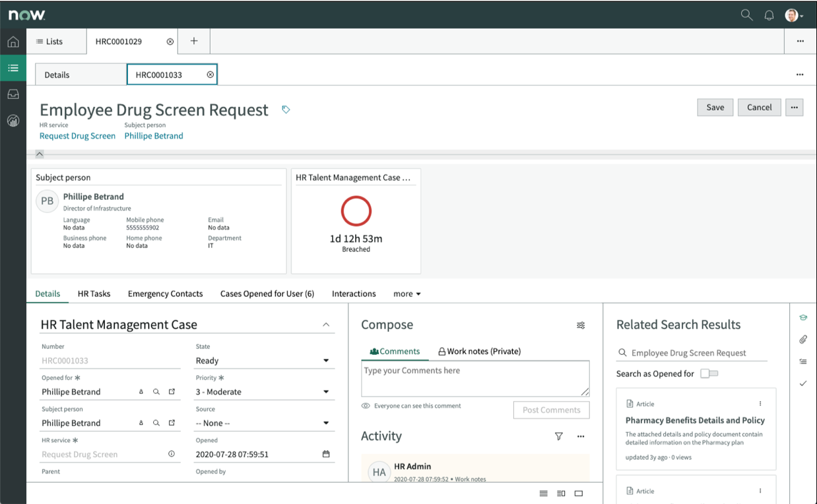Viewport: 817px width, 504px height.
Task: Open the HR Tasks tab
Action: [x=94, y=294]
